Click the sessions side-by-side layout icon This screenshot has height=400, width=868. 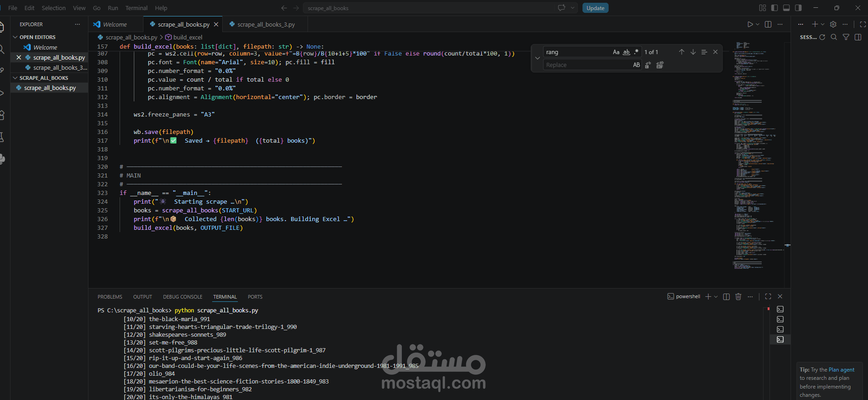[858, 37]
